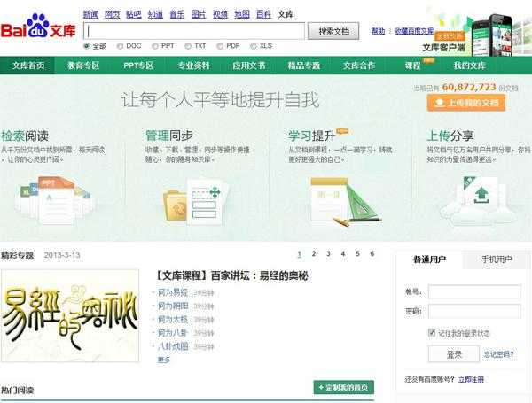Open the 我的文库 navigation tab

(x=470, y=66)
